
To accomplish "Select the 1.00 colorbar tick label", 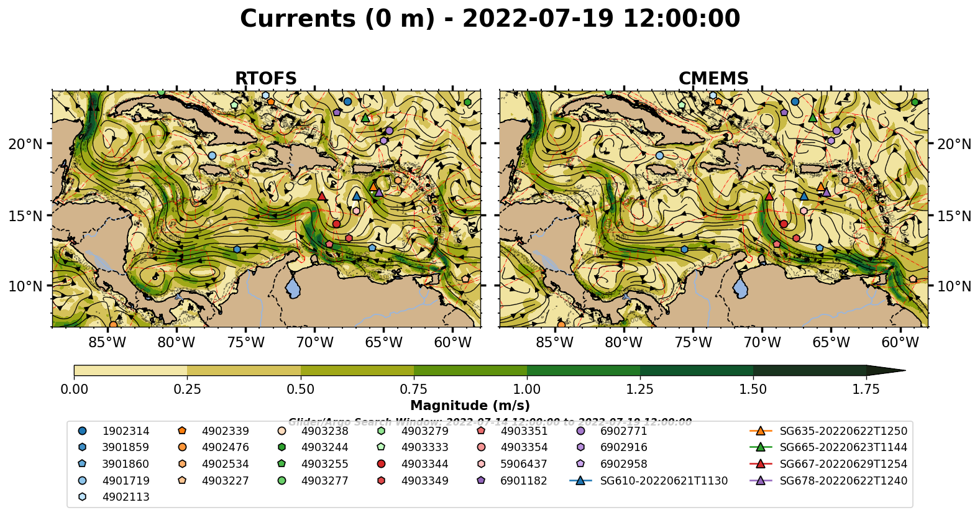I will coord(527,390).
